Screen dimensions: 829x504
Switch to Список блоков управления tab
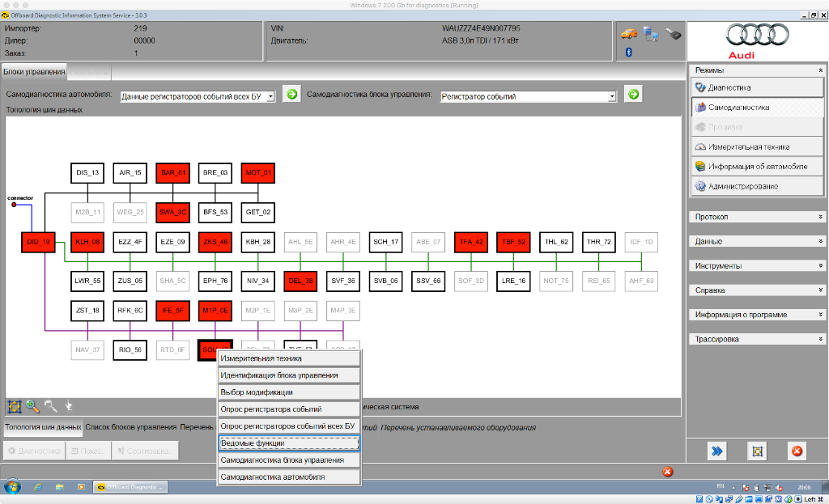point(130,427)
